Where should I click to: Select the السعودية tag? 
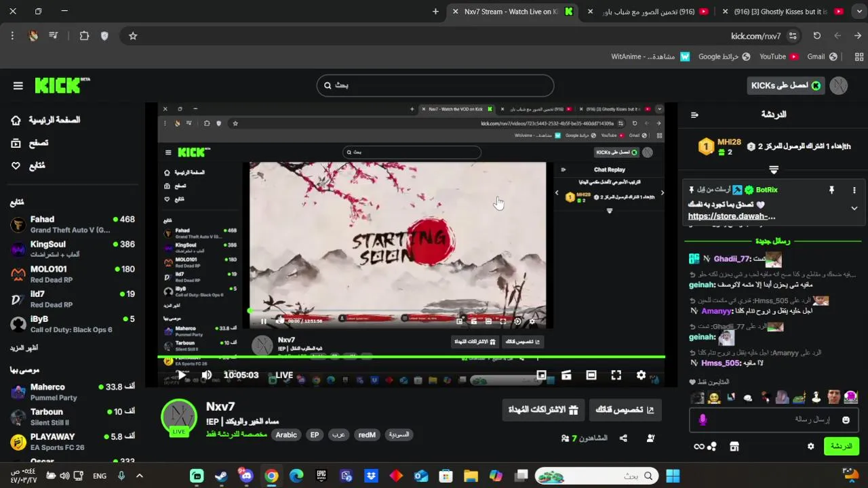point(399,435)
